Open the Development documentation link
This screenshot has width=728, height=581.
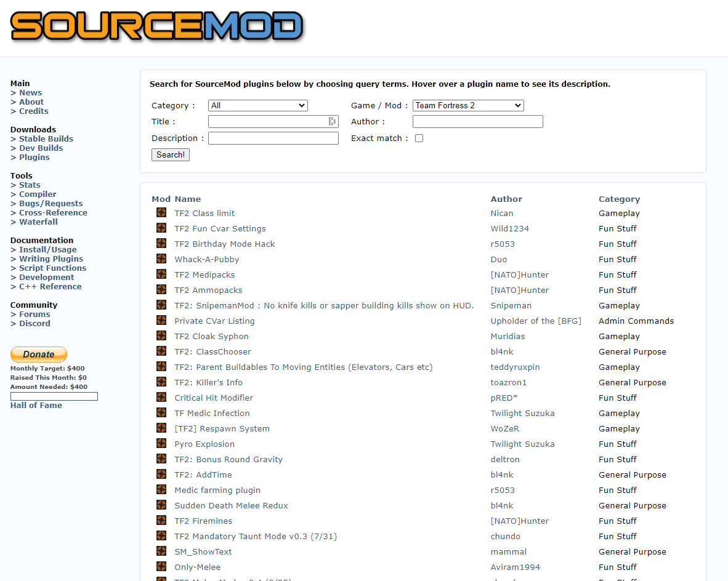(x=46, y=278)
